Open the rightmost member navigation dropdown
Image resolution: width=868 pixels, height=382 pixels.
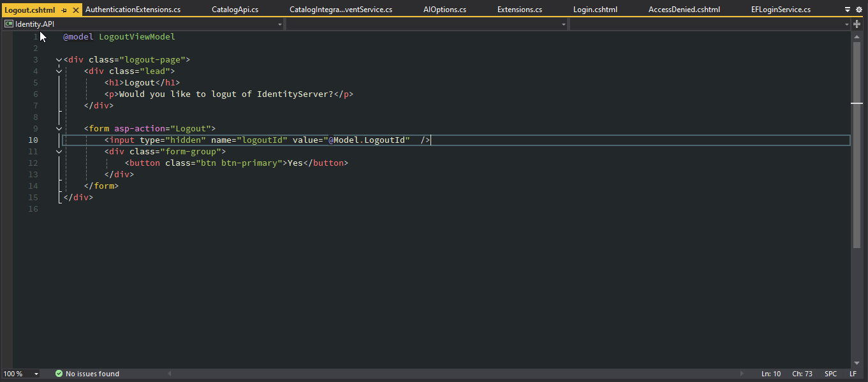[x=847, y=24]
